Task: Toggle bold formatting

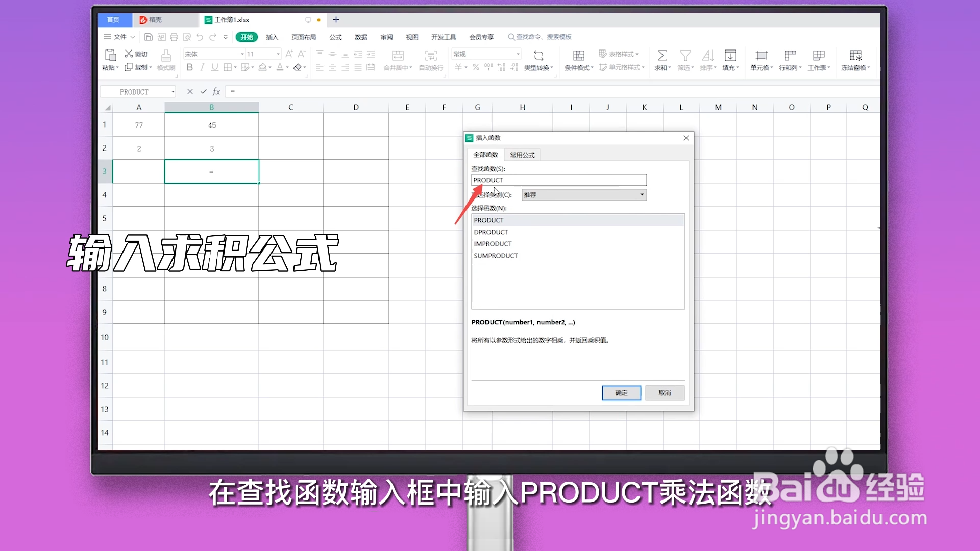Action: (189, 67)
